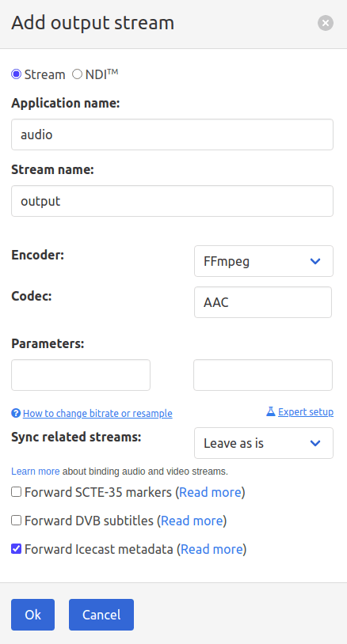The height and width of the screenshot is (644, 347).
Task: Click the Application name input field
Action: pos(172,134)
